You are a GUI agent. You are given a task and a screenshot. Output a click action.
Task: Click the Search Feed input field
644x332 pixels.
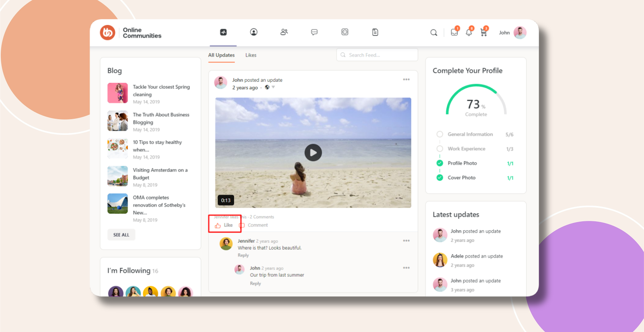click(x=377, y=55)
